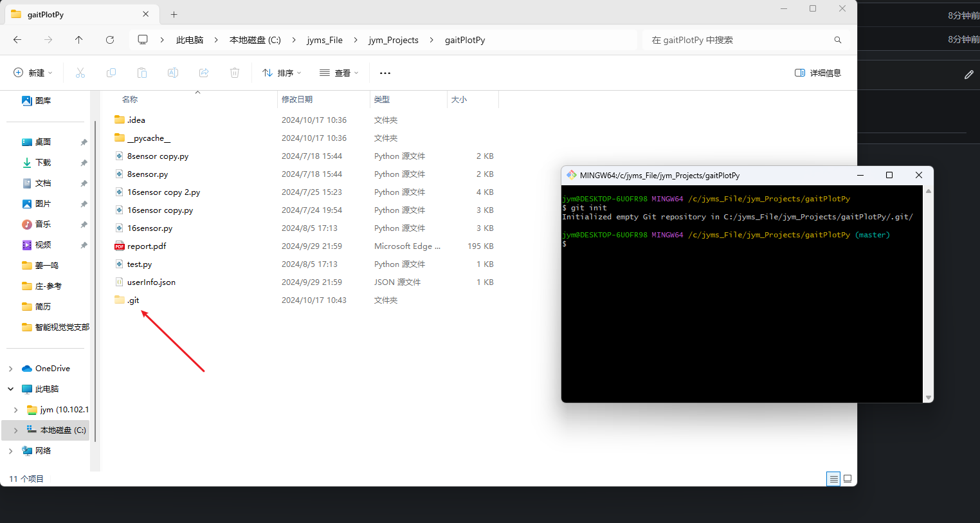Click the Git Bash terminal scrollbar
The image size is (980, 523).
click(x=928, y=294)
